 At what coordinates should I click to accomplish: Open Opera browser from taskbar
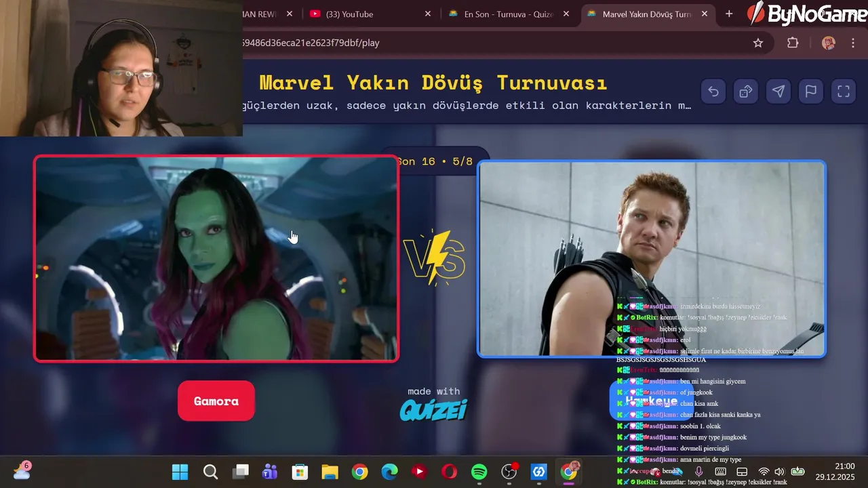(449, 472)
